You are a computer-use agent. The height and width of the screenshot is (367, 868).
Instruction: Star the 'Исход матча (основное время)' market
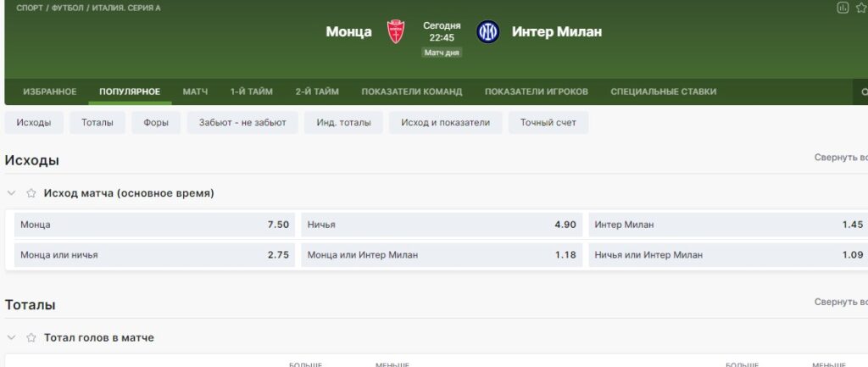coord(31,193)
